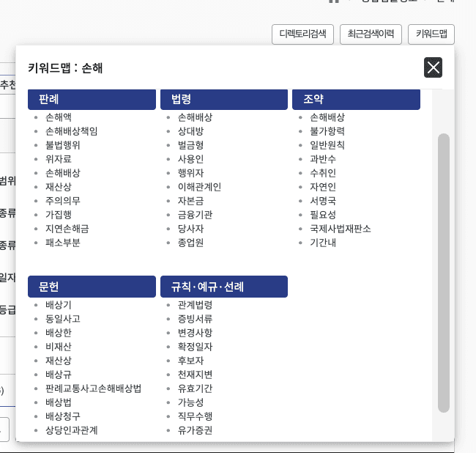Click keyword 동일사고
This screenshot has width=476, height=453.
(x=63, y=319)
